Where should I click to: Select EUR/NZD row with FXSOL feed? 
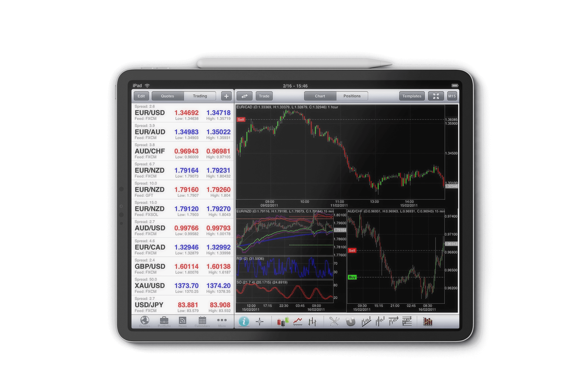(183, 209)
